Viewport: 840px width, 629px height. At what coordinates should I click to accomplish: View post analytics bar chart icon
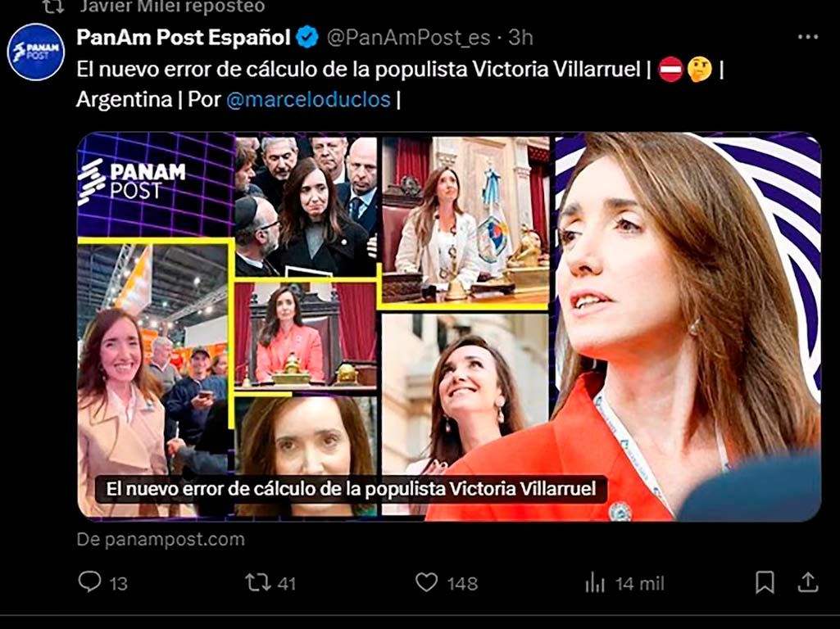595,582
